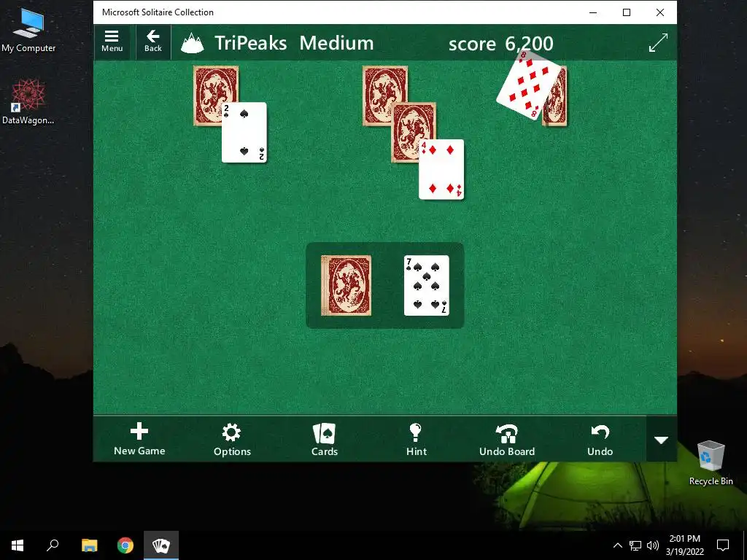
Task: Open File Explorer from taskbar
Action: click(x=89, y=545)
